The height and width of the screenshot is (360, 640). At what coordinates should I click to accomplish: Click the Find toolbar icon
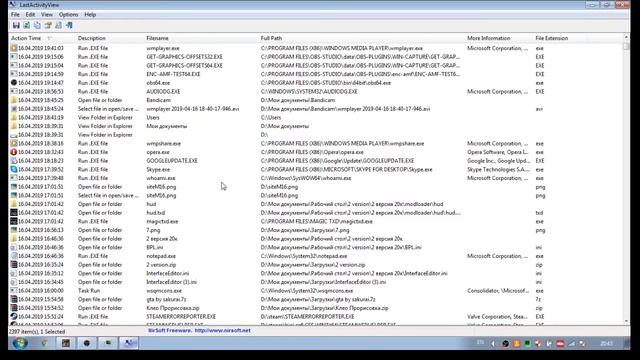click(x=58, y=25)
